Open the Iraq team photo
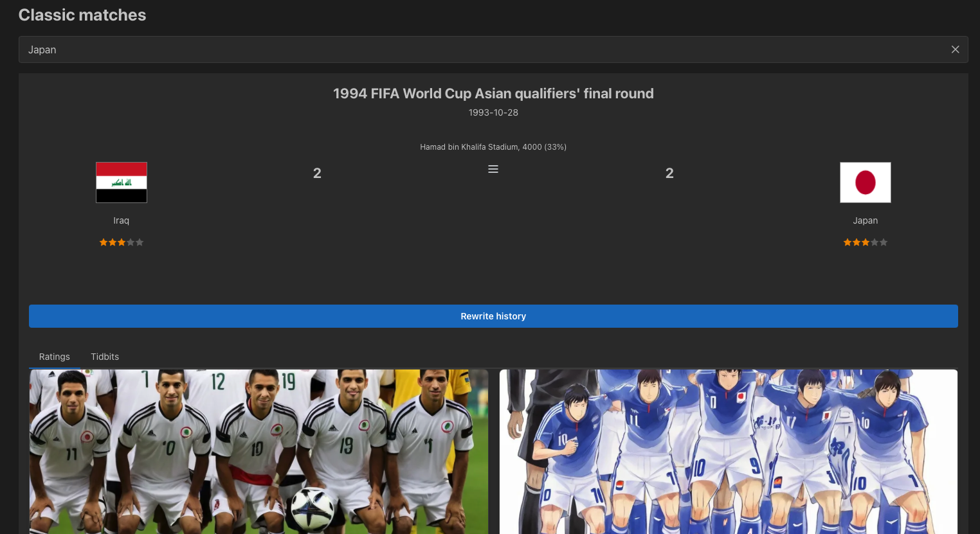 coord(259,452)
